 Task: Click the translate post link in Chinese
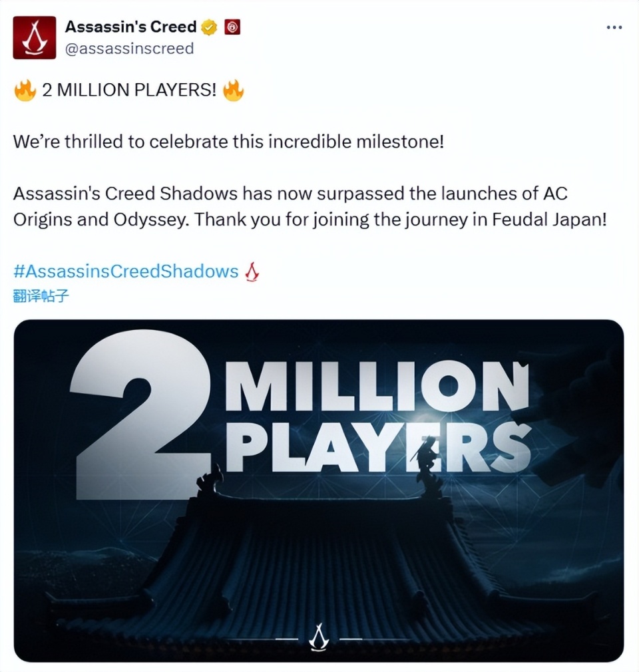click(x=41, y=295)
